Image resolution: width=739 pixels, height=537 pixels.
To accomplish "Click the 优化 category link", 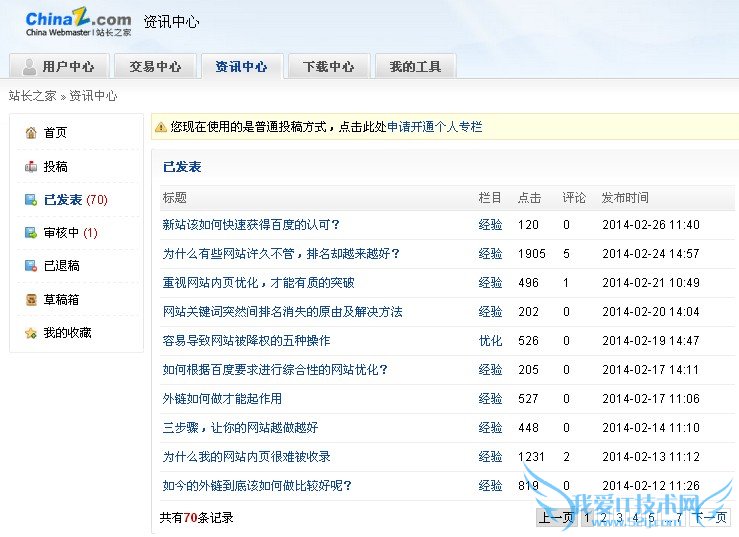I will point(490,341).
